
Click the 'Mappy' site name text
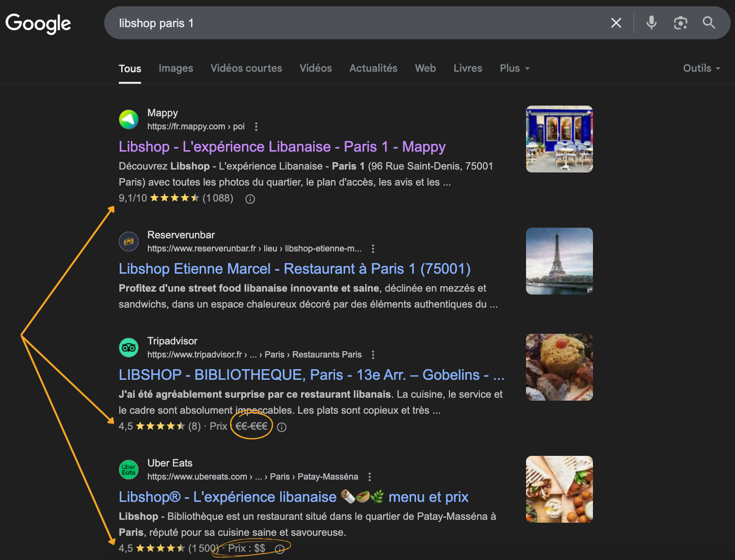162,113
